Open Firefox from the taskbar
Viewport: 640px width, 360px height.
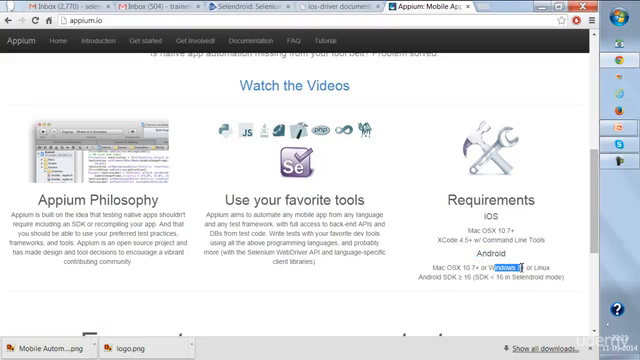619,111
